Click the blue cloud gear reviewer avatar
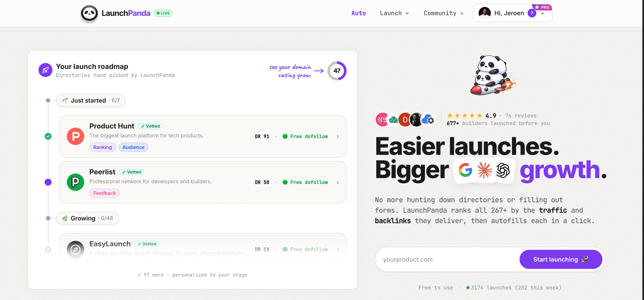Image resolution: width=644 pixels, height=300 pixels. coord(428,120)
